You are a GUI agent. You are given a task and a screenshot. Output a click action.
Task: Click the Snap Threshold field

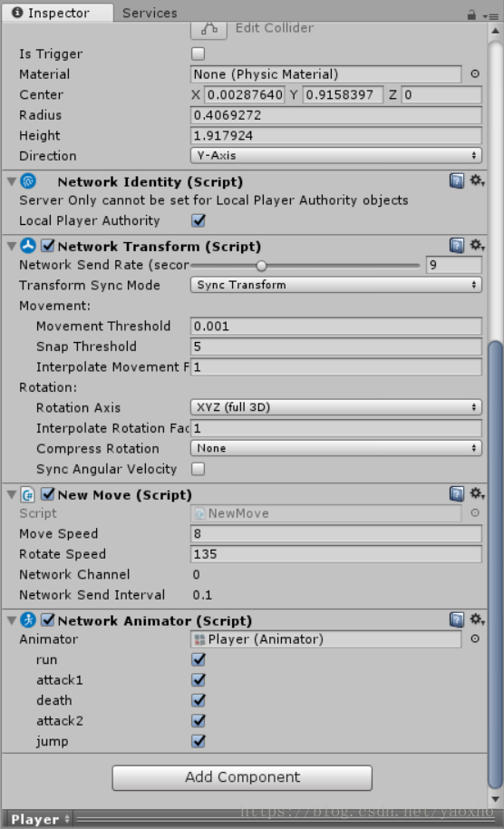pyautogui.click(x=336, y=346)
